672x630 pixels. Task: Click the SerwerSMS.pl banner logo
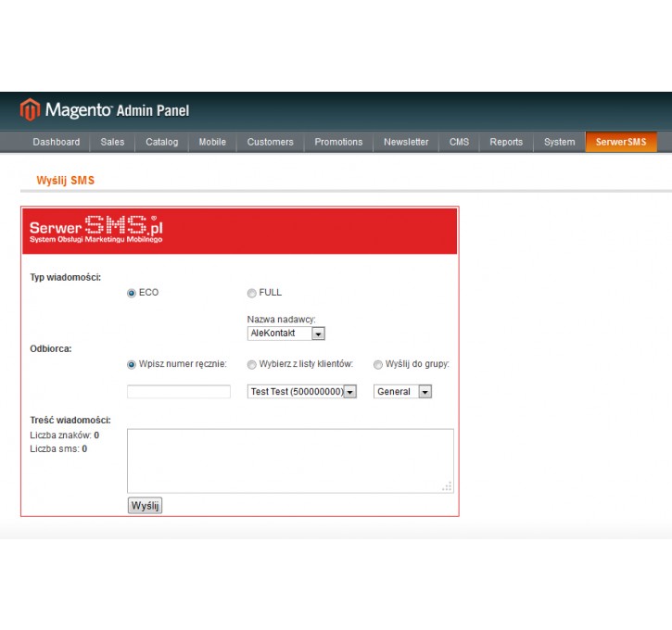96,229
